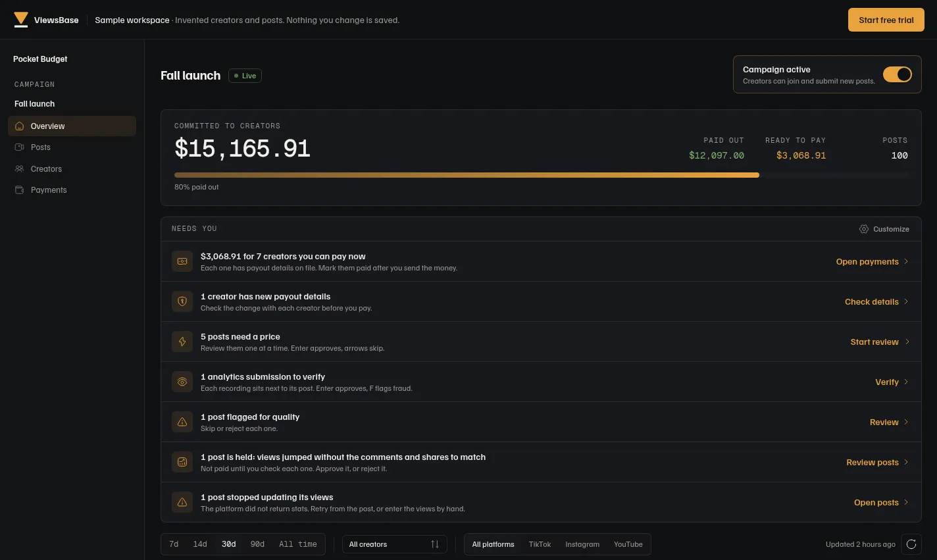Open the All creators dropdown
The image size is (937, 560).
click(x=395, y=544)
